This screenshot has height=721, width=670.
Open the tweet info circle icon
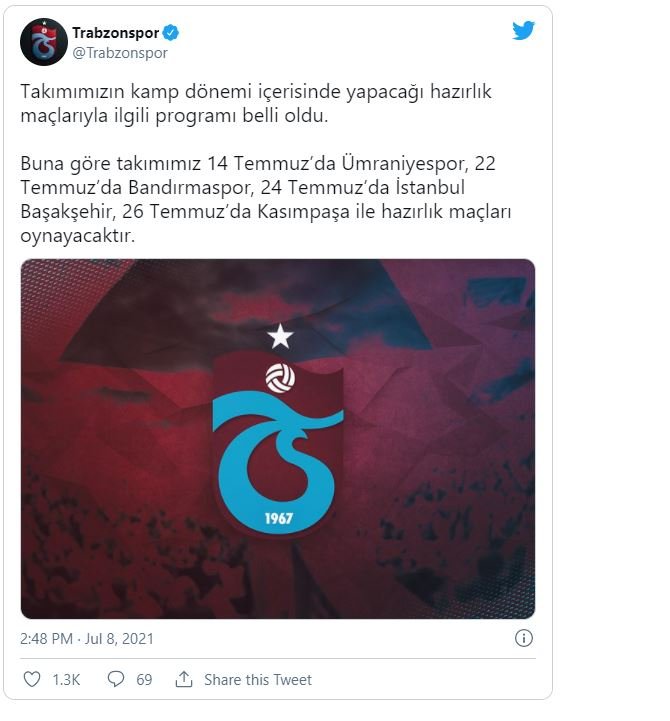pos(523,638)
